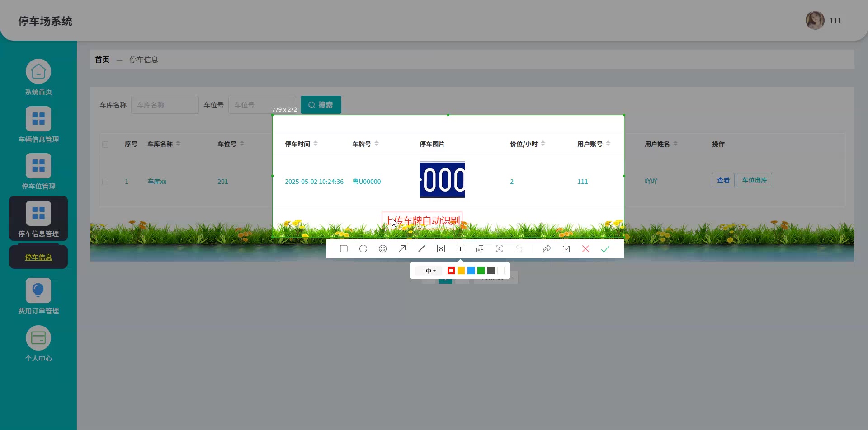
Task: Focus the 车位号 search field
Action: pos(262,105)
